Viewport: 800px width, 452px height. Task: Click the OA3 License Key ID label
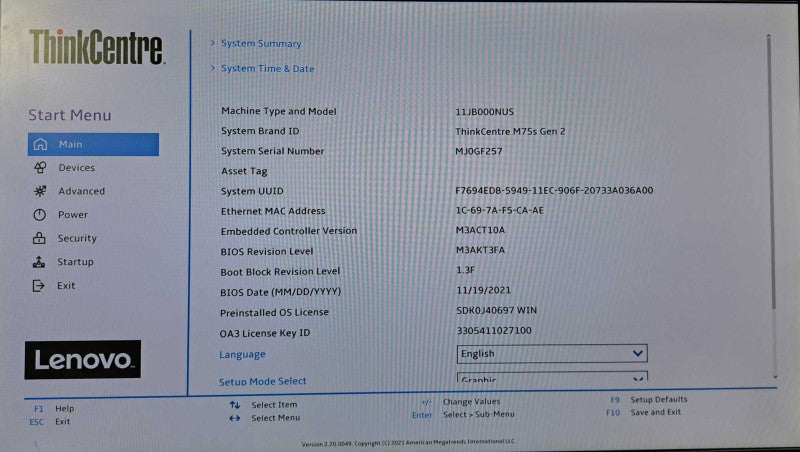(265, 333)
